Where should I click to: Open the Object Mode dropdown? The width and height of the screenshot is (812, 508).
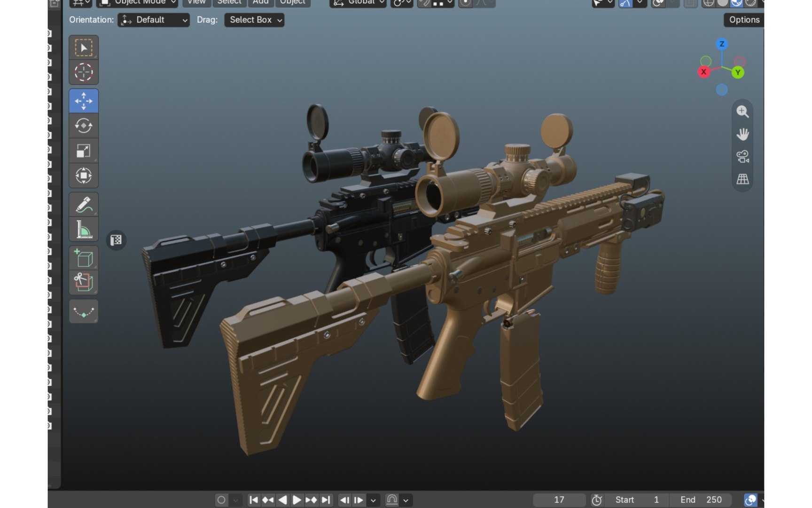pos(137,3)
